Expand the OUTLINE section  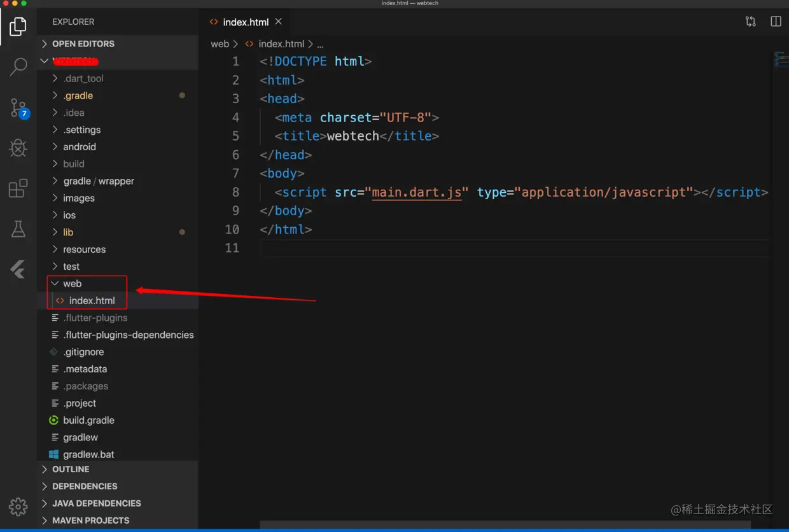118,470
